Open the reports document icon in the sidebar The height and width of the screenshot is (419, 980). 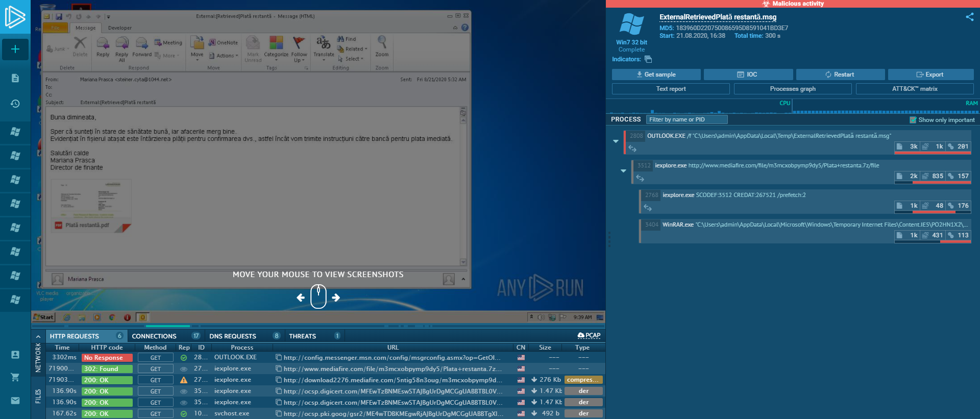tap(15, 78)
